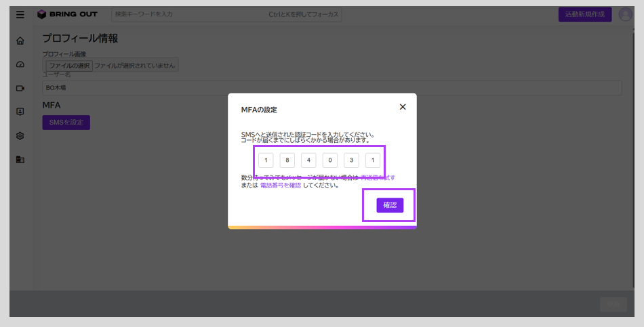Click the MFAの設定 dialog title
Screen dimensions: 644x327
[259, 110]
